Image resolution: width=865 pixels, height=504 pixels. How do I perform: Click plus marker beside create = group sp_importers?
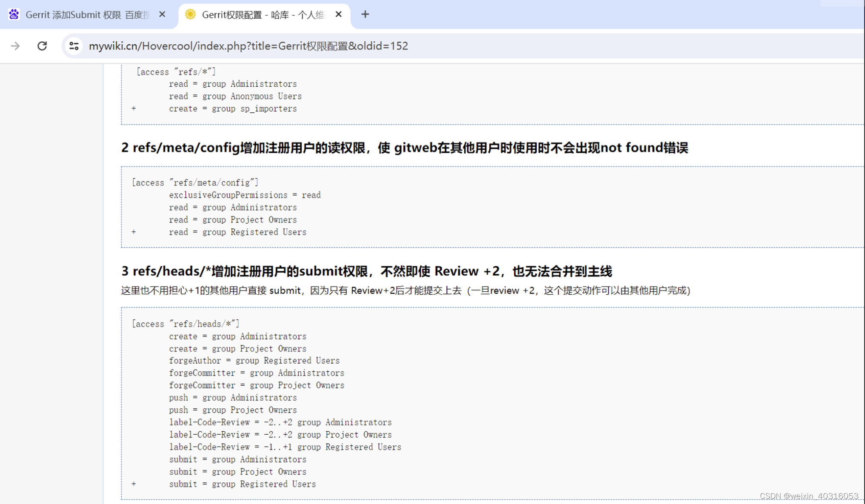pos(134,108)
